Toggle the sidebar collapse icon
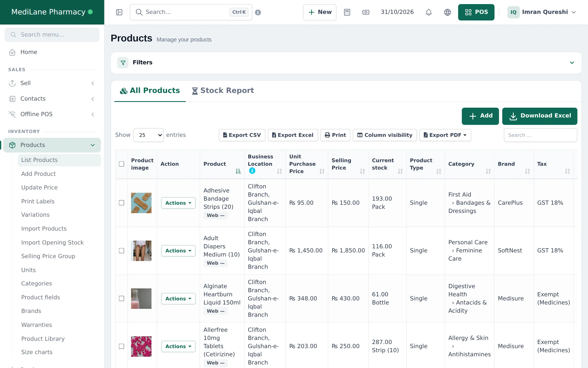Screen dimensions: 588x368 [x=119, y=12]
